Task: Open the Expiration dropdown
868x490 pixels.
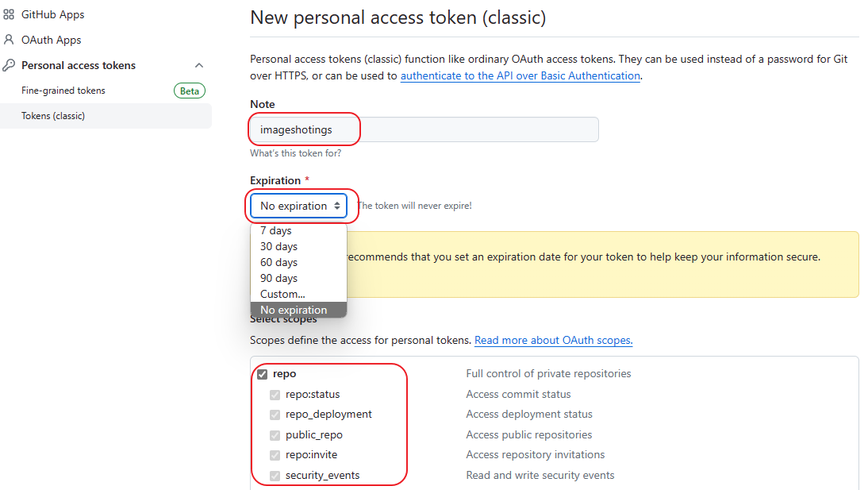Action: coord(298,206)
